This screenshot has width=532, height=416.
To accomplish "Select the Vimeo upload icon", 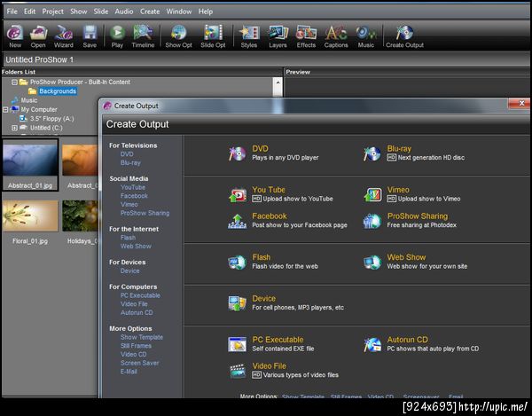I will [372, 195].
